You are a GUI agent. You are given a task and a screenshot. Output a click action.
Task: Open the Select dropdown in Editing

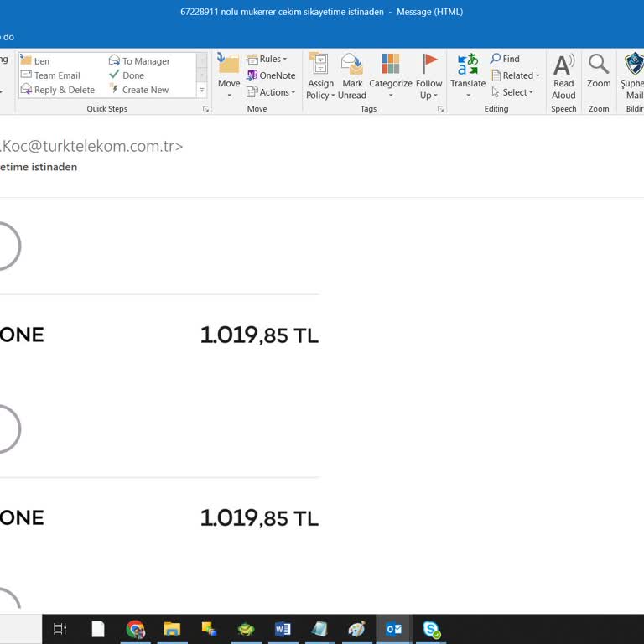tap(513, 92)
